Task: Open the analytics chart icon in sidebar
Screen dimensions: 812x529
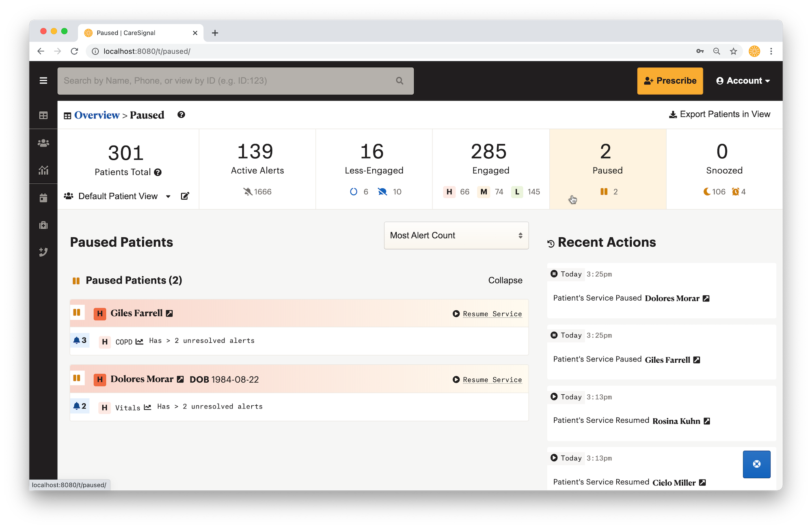Action: (x=43, y=170)
